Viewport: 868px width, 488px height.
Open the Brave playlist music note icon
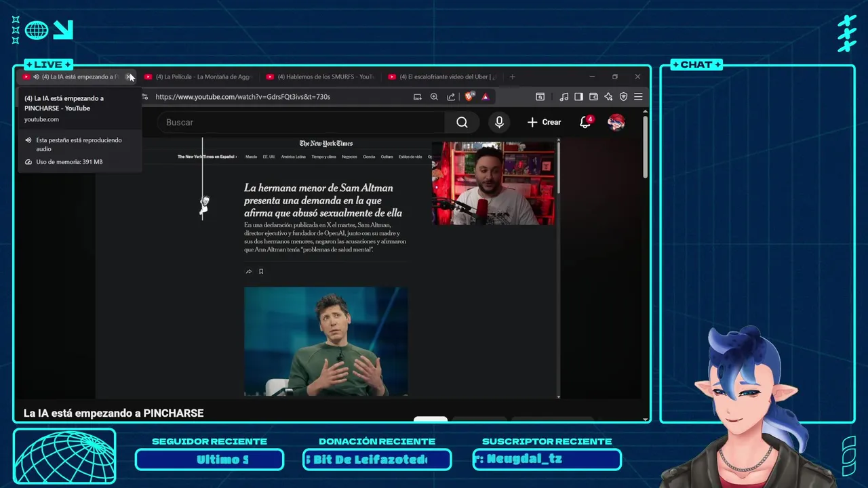(x=564, y=97)
